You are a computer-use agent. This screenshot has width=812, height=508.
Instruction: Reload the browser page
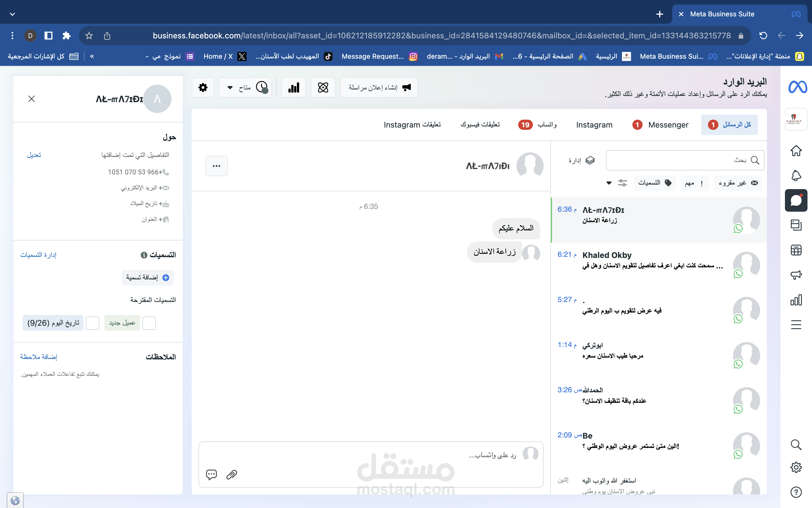click(763, 36)
